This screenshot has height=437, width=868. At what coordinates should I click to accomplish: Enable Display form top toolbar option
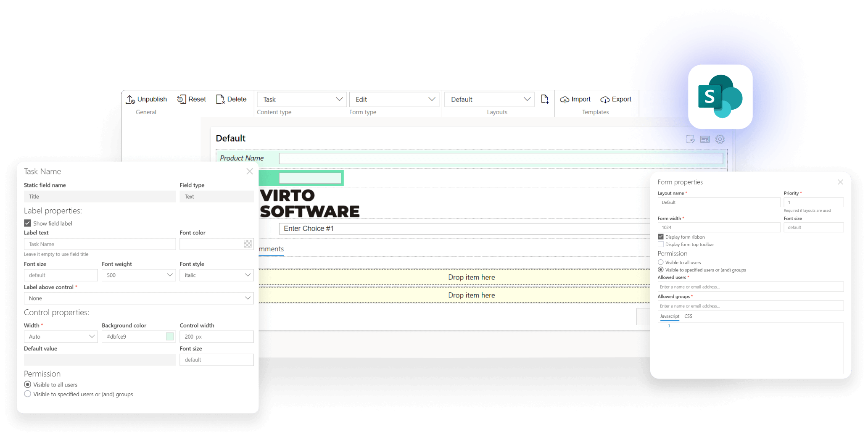[660, 244]
